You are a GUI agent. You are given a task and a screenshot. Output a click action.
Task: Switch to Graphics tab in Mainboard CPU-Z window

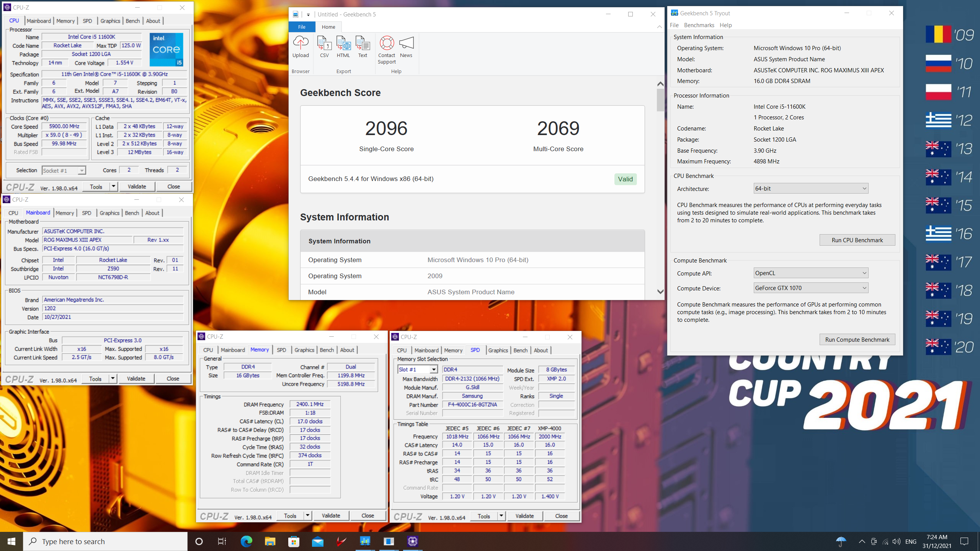[109, 213]
